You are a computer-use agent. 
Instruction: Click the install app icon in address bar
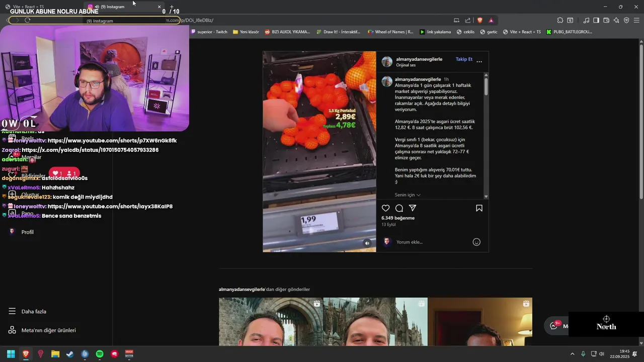pyautogui.click(x=456, y=20)
